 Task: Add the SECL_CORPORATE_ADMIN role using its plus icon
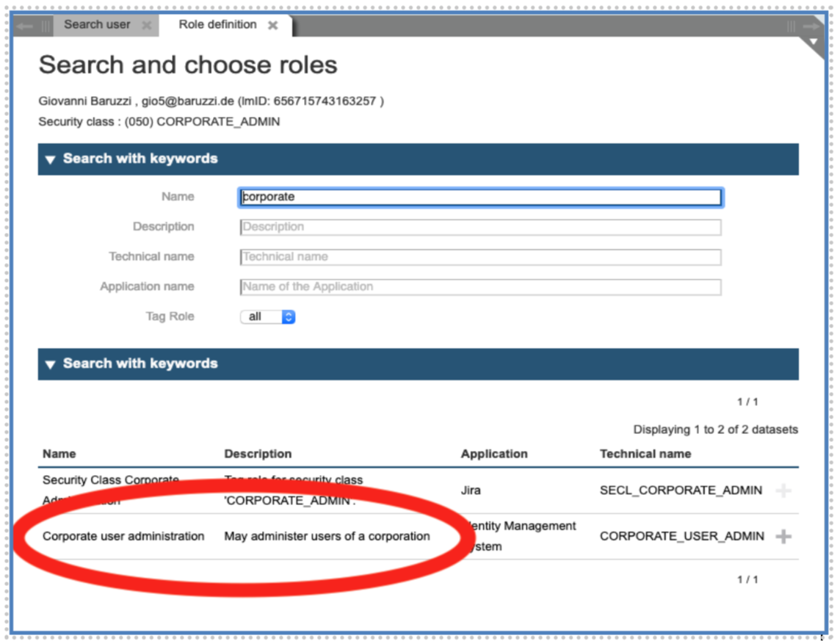784,490
